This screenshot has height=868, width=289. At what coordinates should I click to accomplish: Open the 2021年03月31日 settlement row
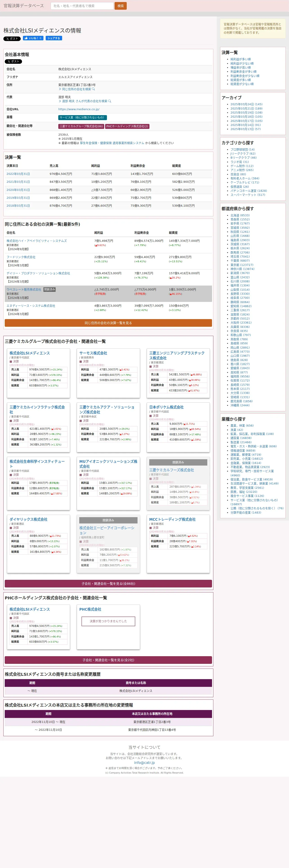[18, 182]
